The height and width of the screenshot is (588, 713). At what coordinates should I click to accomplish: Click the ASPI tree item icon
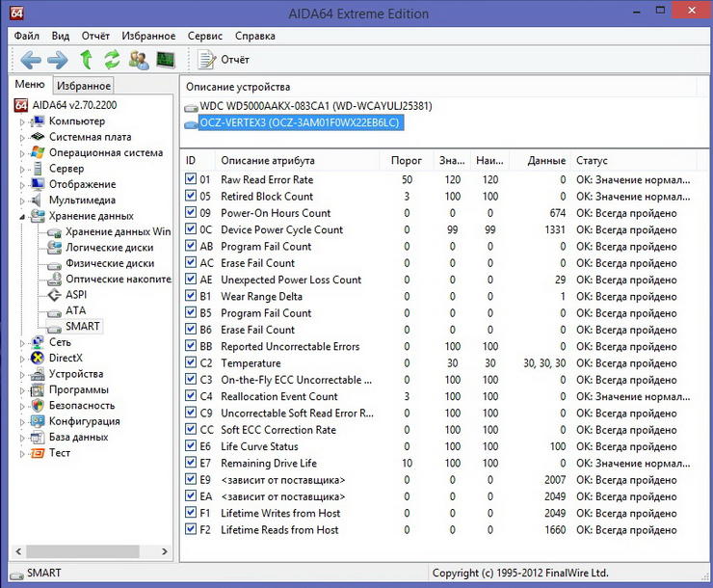coord(54,295)
